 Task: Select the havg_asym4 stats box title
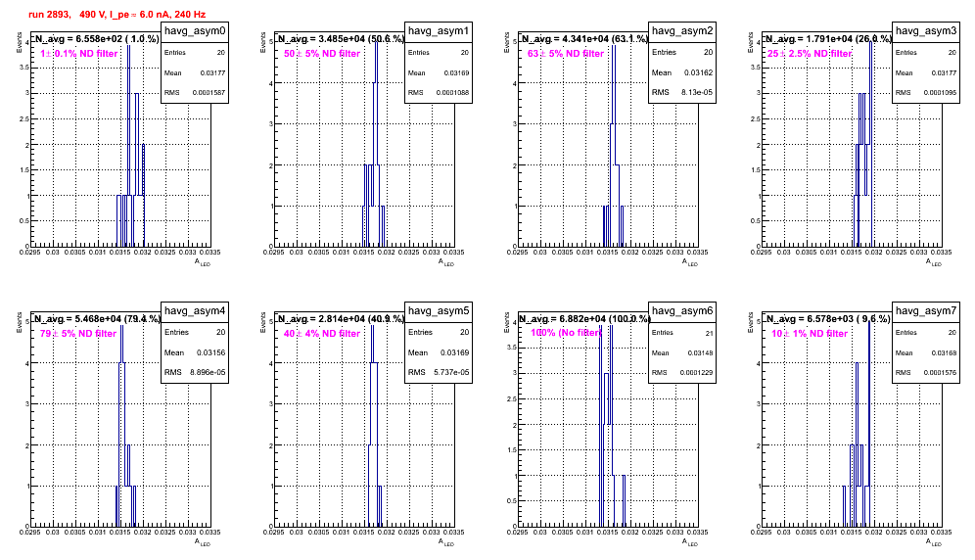pos(195,311)
